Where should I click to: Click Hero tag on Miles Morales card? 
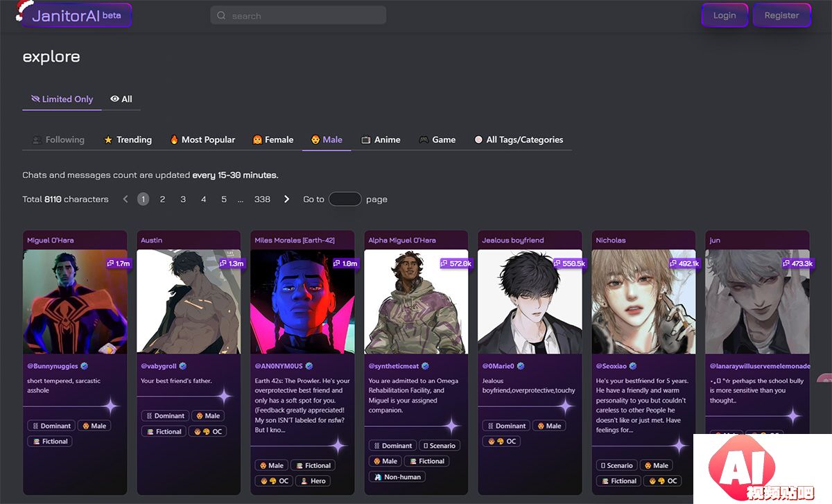[x=313, y=480]
